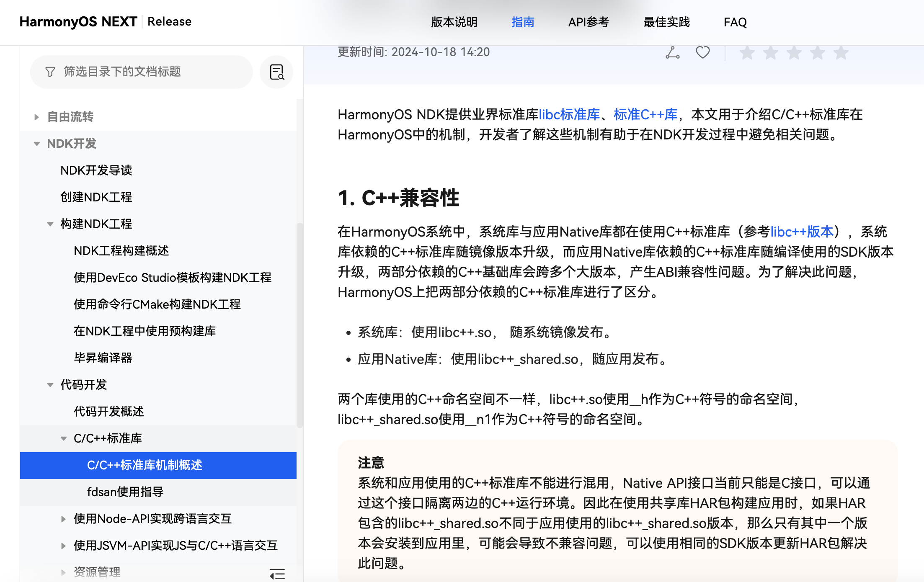This screenshot has height=582, width=924.
Task: Rate the article five stars
Action: [841, 53]
